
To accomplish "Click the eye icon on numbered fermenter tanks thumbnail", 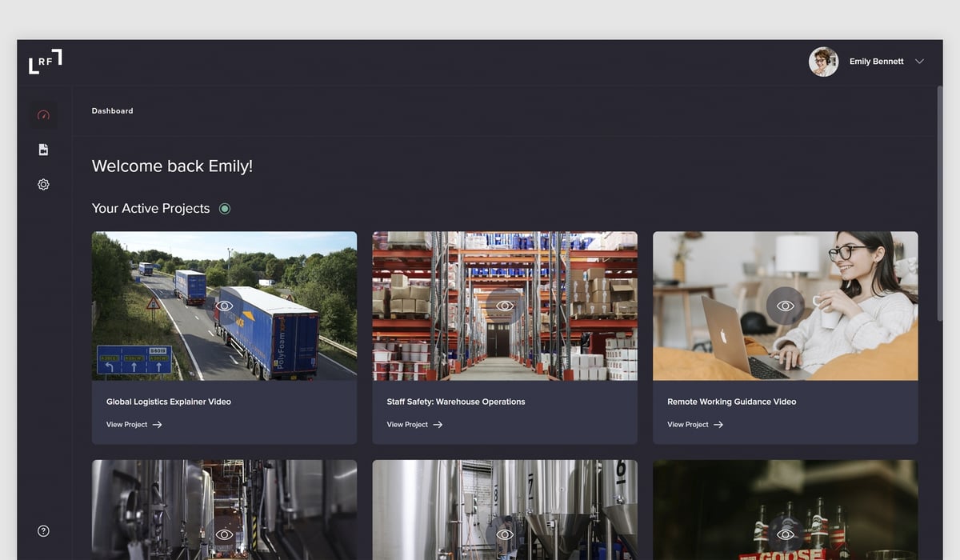I will click(x=505, y=534).
